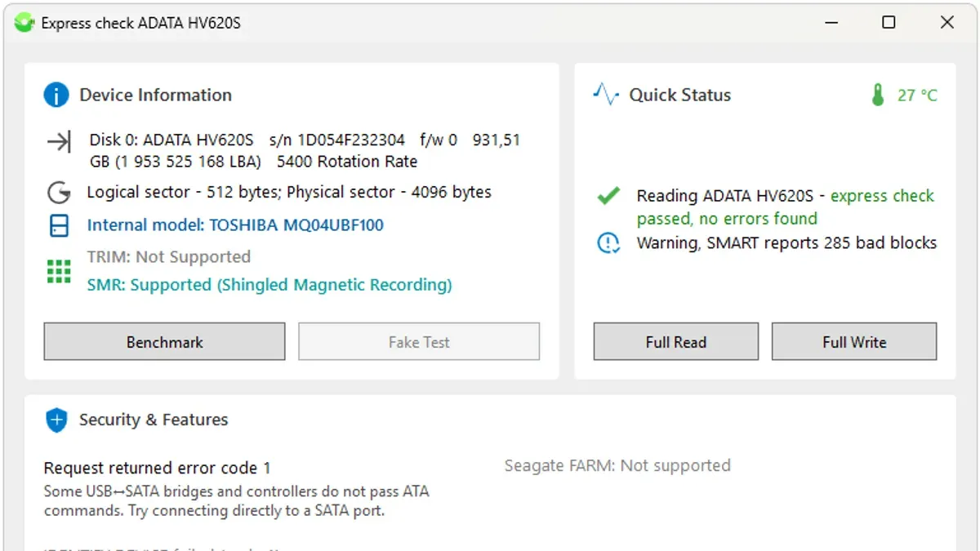Click the green app icon in title bar
This screenshot has width=980, height=551.
[24, 23]
